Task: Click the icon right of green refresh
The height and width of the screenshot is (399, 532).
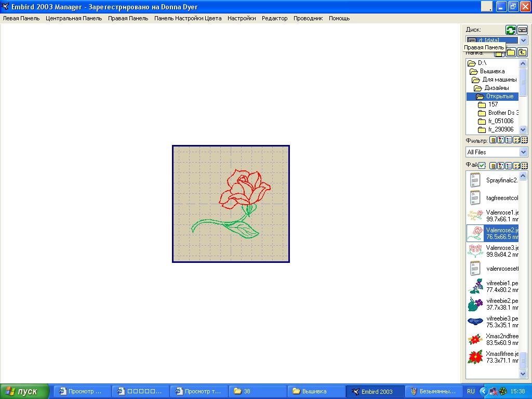Action: [523, 30]
